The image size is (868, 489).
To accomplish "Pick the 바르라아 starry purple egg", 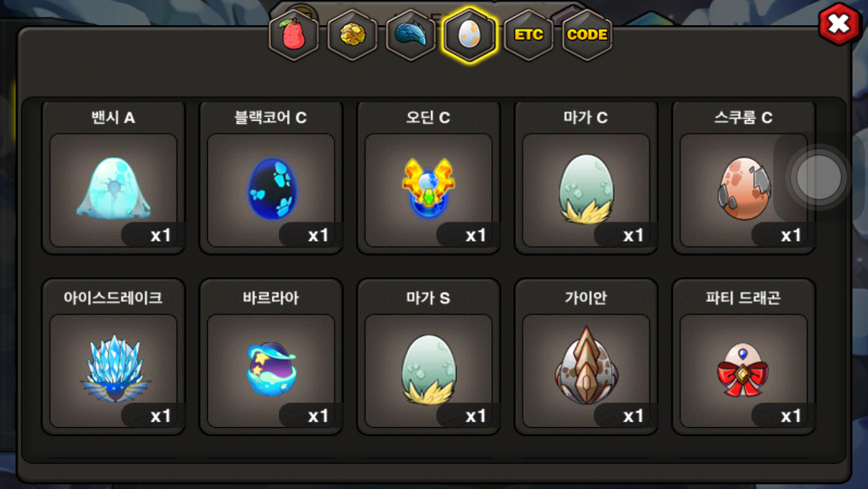I will tap(271, 371).
